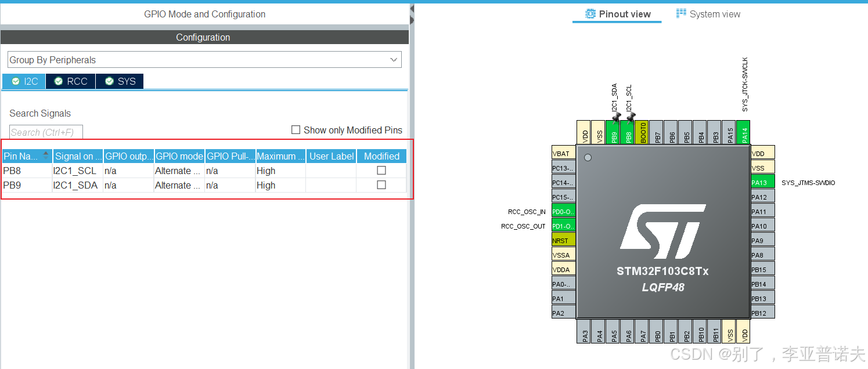Sort by the GPIO output column header
This screenshot has height=369, width=868.
click(128, 156)
